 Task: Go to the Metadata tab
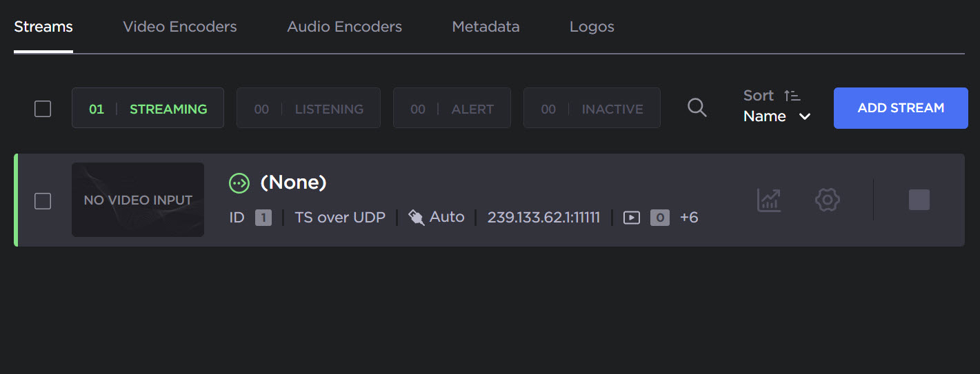click(x=486, y=27)
